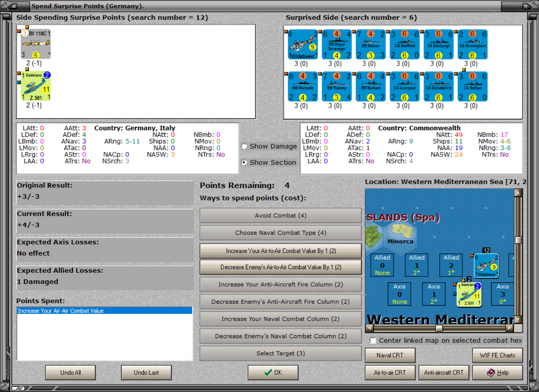Select the BB Rodney ship counter

pos(337,86)
